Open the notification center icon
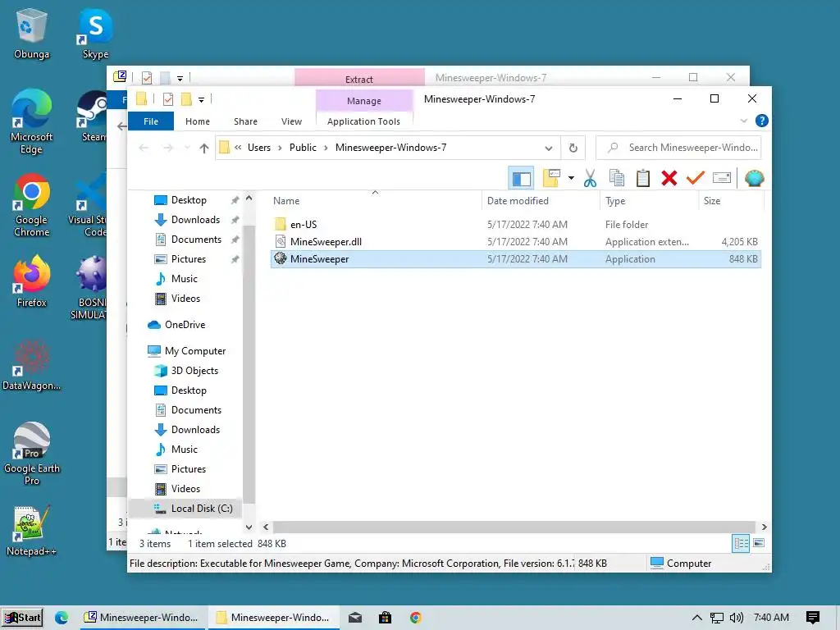The image size is (840, 630). (813, 618)
